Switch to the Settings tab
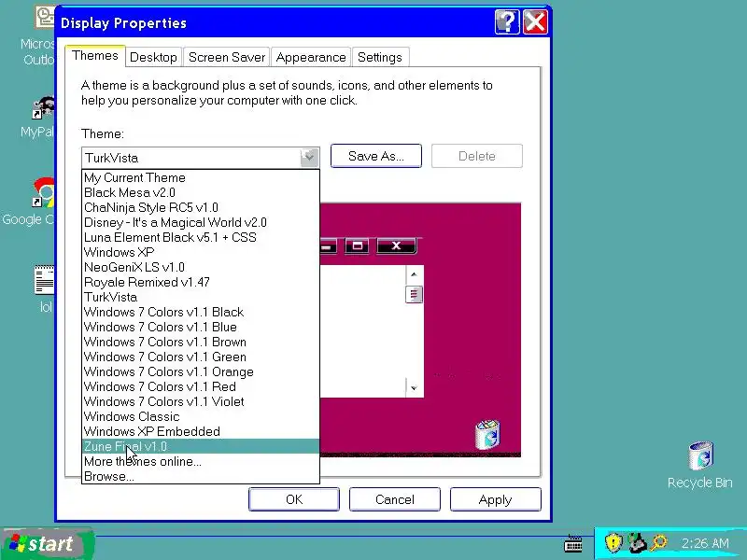747x560 pixels. click(x=380, y=57)
